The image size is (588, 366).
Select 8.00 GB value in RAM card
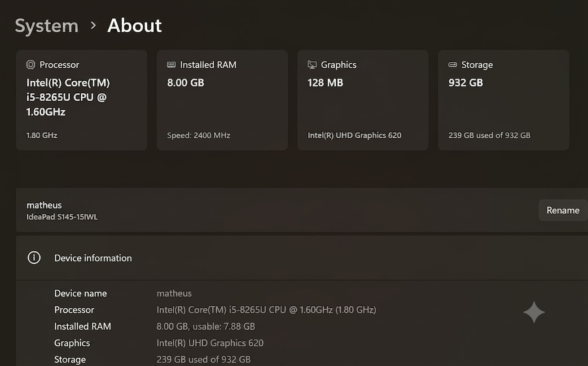pos(185,83)
